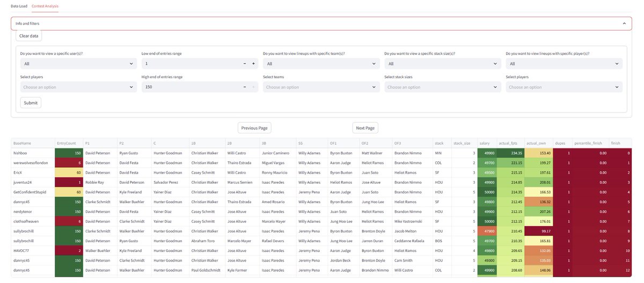The height and width of the screenshot is (283, 644).
Task: Sort by the dupes column header
Action: pos(562,143)
